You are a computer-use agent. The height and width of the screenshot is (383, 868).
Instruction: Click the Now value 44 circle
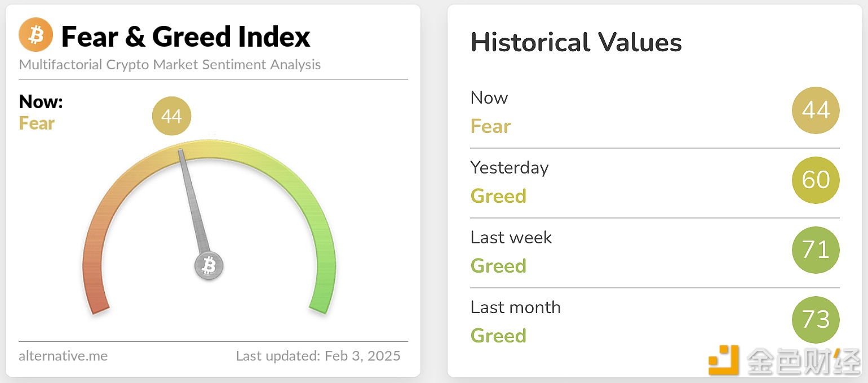pyautogui.click(x=816, y=110)
